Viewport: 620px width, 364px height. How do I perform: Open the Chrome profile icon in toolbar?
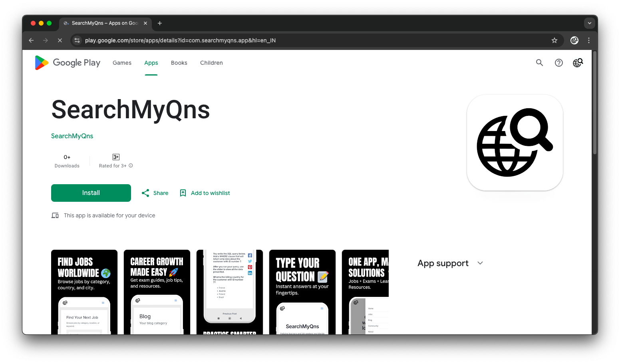tap(574, 40)
